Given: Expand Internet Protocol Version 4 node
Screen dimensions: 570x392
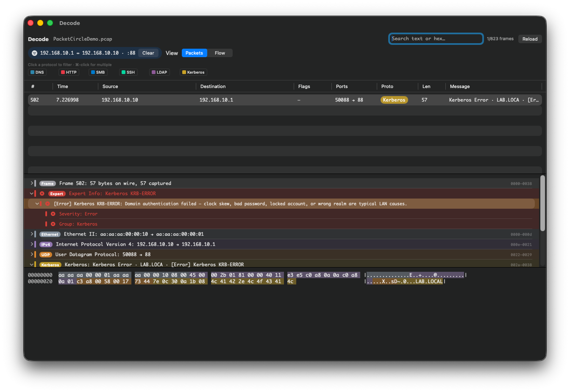Looking at the screenshot, I should pos(32,244).
